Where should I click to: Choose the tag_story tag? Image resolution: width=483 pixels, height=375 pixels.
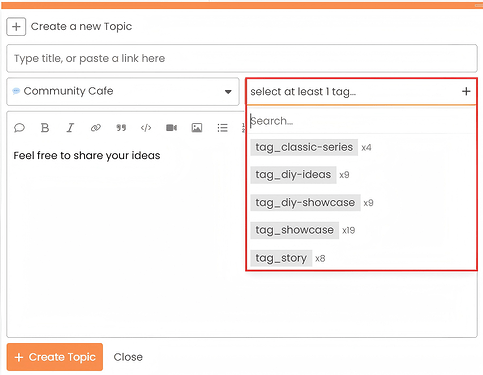point(281,258)
